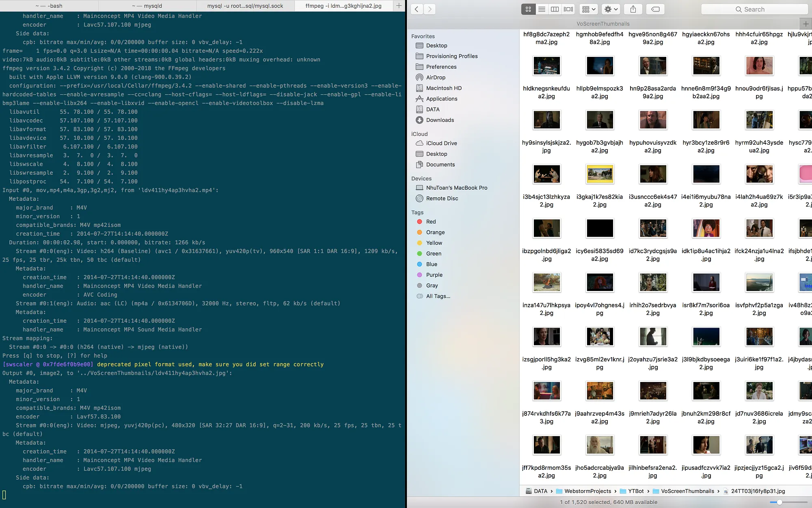This screenshot has width=812, height=508.
Task: Select thumbnail jho5adcrcabjya9a2.jpg
Action: click(x=600, y=445)
